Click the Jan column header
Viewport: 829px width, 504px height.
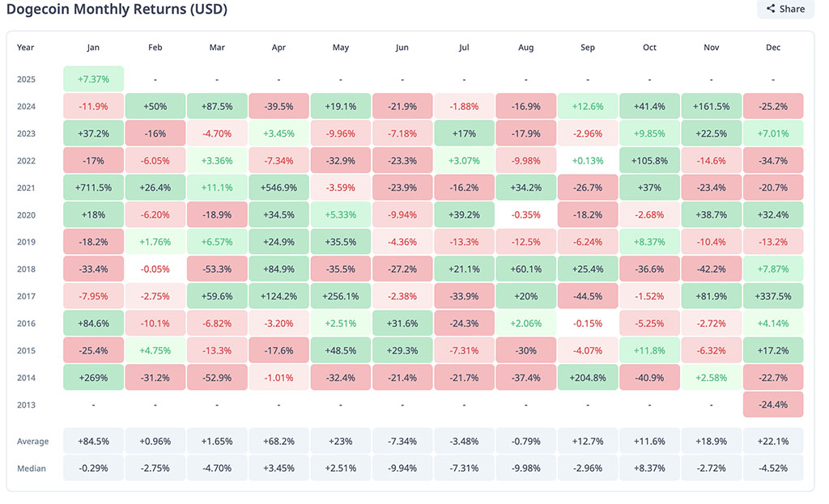tap(93, 48)
